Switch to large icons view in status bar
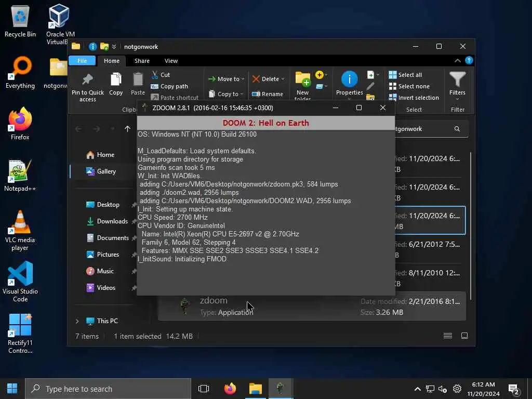532x399 pixels. 464,336
